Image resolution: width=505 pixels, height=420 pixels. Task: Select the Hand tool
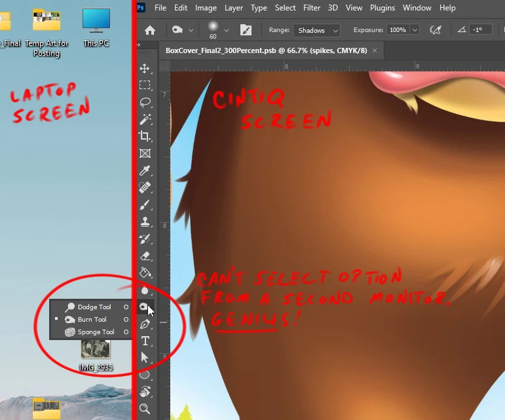pos(145,392)
